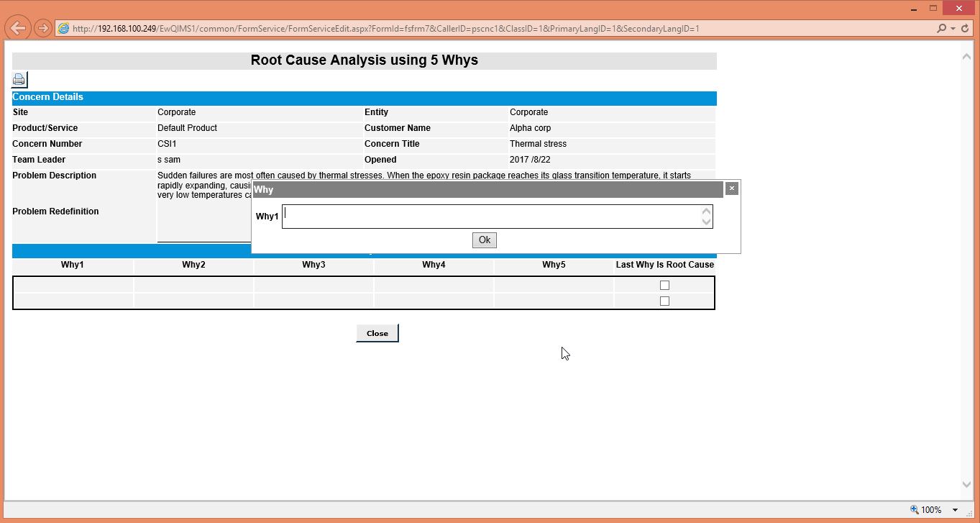This screenshot has width=980, height=523.
Task: Click the Why1 field's down scroll arrow
Action: pyautogui.click(x=706, y=222)
